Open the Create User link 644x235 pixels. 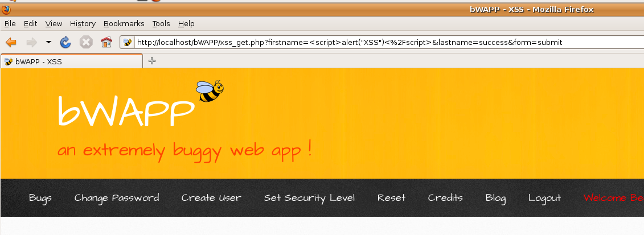211,197
